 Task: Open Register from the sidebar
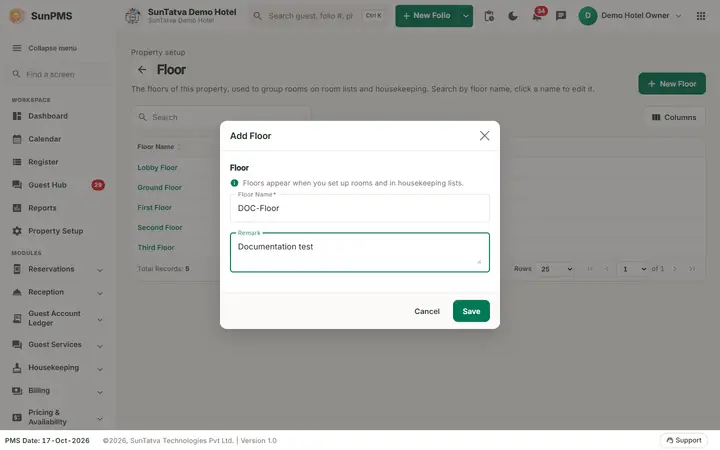(x=43, y=162)
